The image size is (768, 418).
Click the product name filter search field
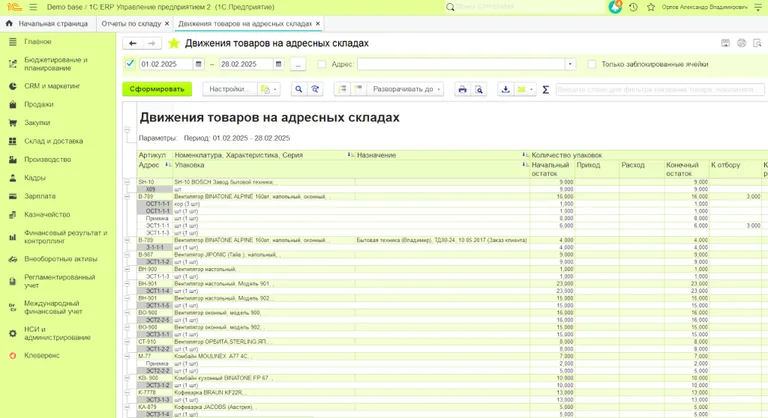(x=660, y=89)
